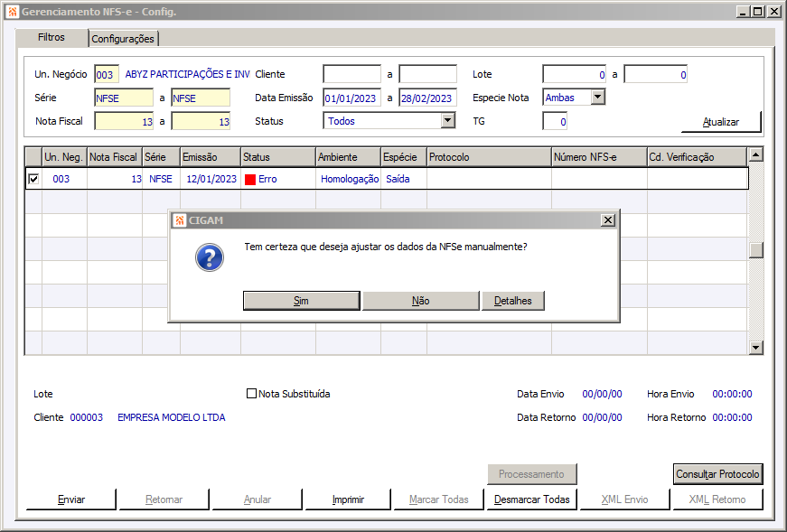
Task: Click the red Erro status indicator
Action: [250, 179]
